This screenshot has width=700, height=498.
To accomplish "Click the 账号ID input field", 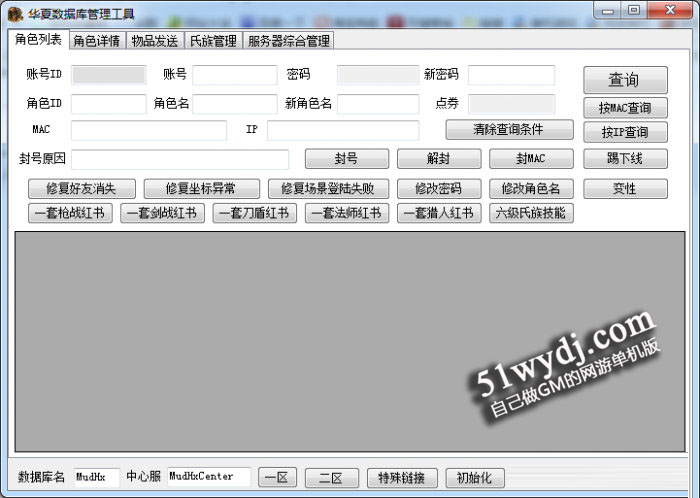I will (108, 75).
